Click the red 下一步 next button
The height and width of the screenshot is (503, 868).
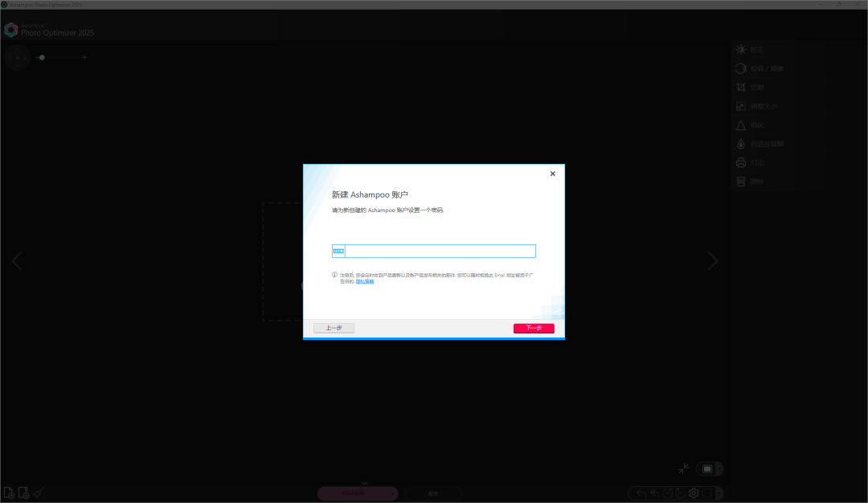click(534, 328)
